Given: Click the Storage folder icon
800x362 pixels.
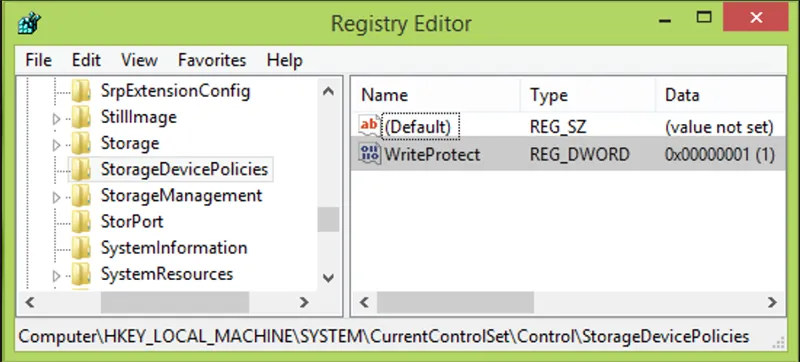Looking at the screenshot, I should click(81, 143).
